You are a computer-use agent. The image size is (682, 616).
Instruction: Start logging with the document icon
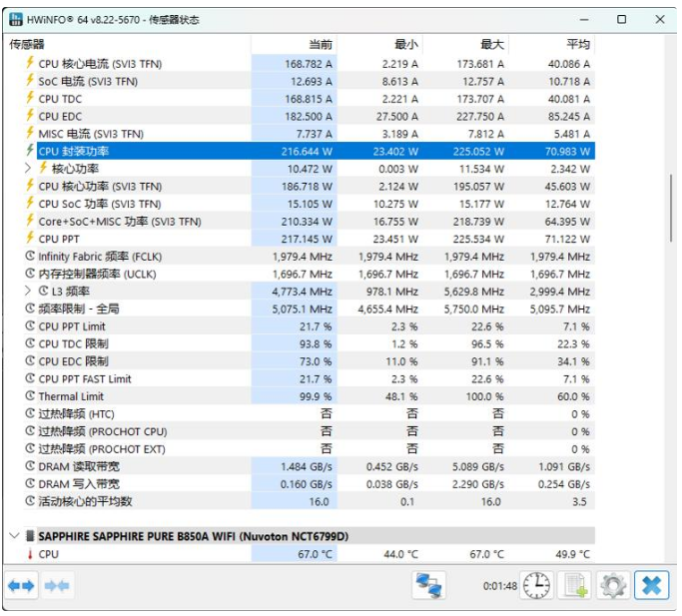tap(575, 585)
